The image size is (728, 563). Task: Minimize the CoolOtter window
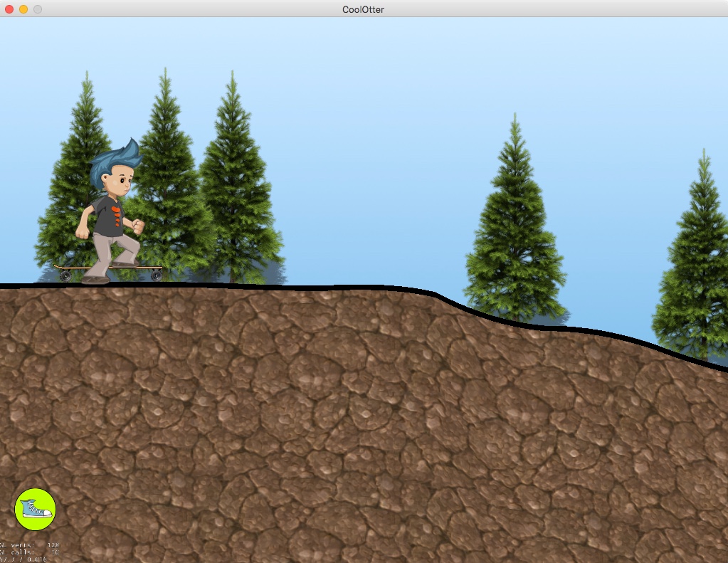pyautogui.click(x=22, y=9)
